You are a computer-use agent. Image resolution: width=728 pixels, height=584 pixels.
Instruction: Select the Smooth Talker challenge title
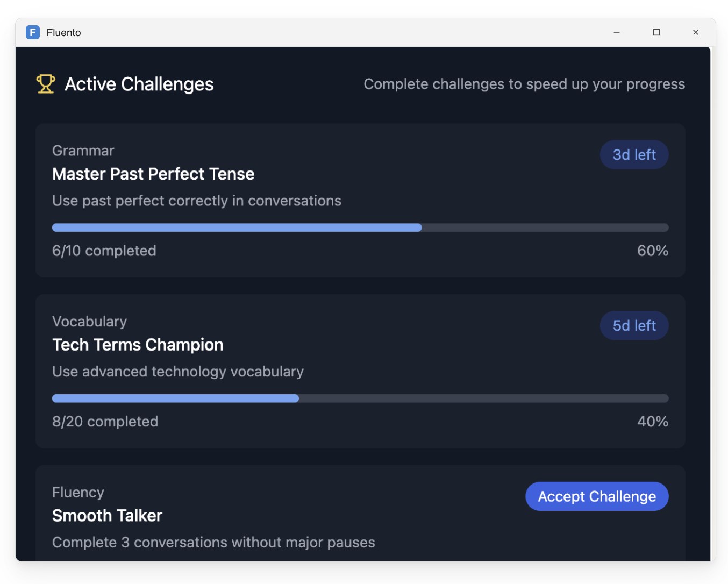point(108,516)
